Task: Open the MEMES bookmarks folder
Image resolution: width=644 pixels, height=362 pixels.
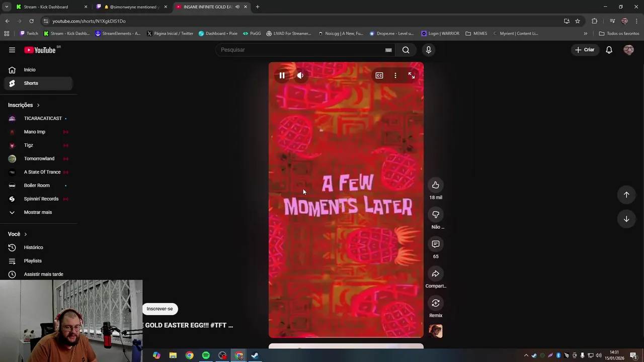Action: [x=476, y=34]
